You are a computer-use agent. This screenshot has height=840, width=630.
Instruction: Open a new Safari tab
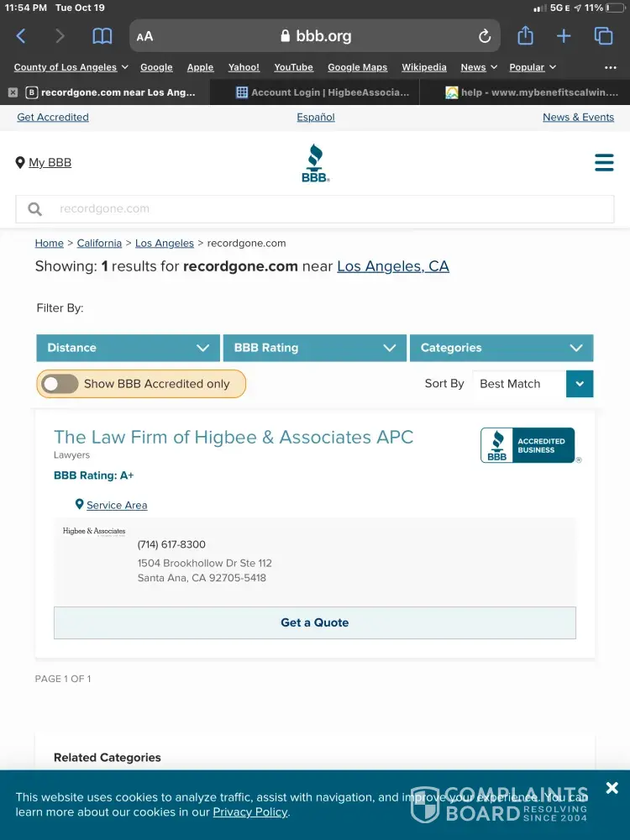click(x=564, y=36)
